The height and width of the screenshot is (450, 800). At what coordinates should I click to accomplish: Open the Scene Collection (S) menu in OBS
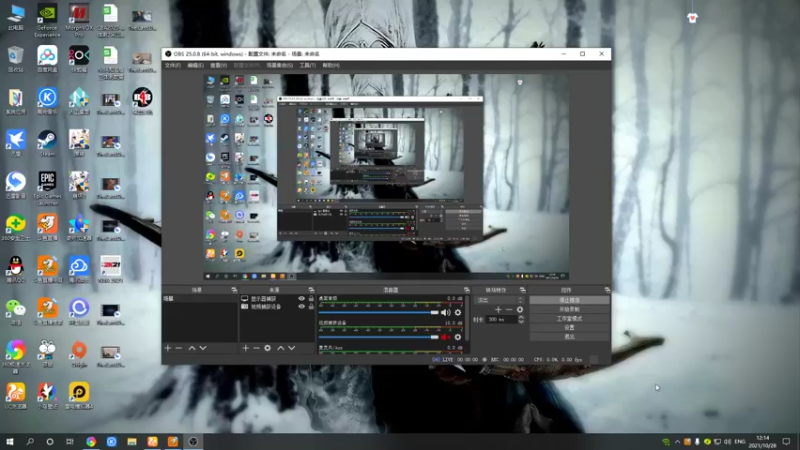280,65
